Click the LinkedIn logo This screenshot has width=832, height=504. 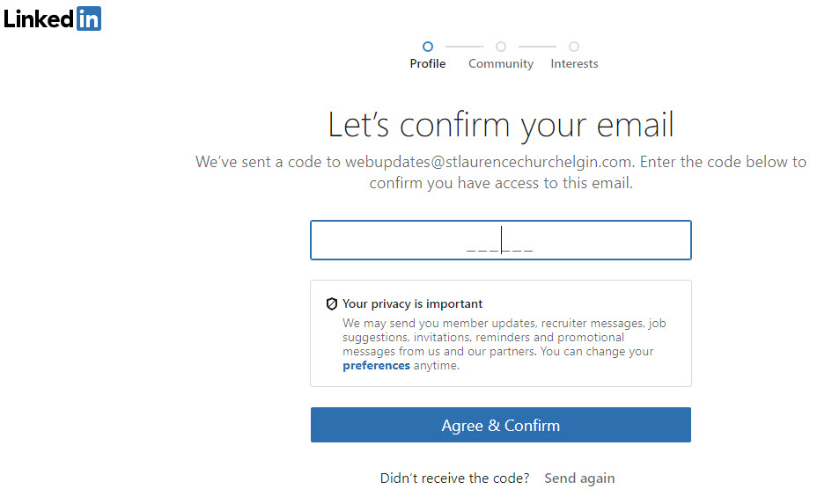tap(52, 18)
